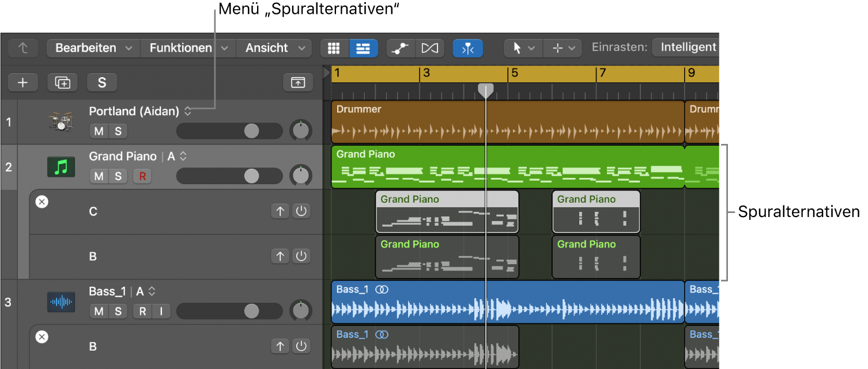Select first Grand Piano region in alternative B
The width and height of the screenshot is (868, 369).
tap(447, 257)
